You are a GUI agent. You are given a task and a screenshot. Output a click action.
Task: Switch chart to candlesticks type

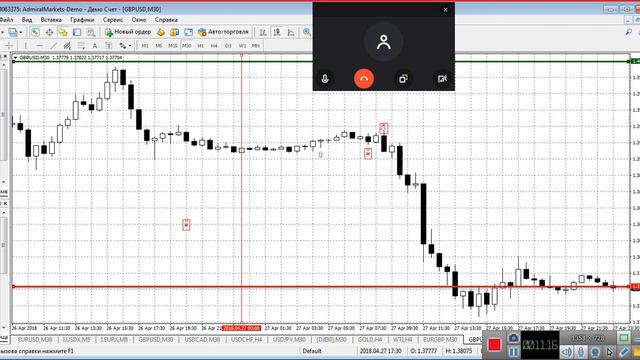[x=277, y=32]
